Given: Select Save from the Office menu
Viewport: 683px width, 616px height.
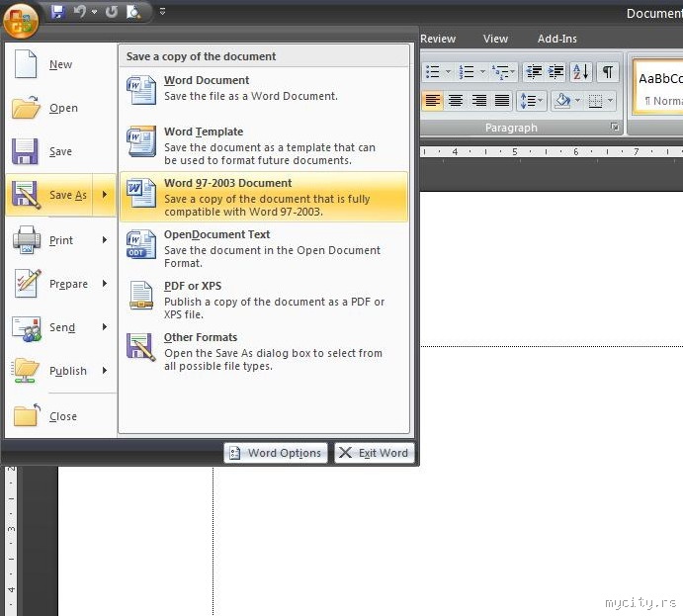Looking at the screenshot, I should (x=60, y=151).
